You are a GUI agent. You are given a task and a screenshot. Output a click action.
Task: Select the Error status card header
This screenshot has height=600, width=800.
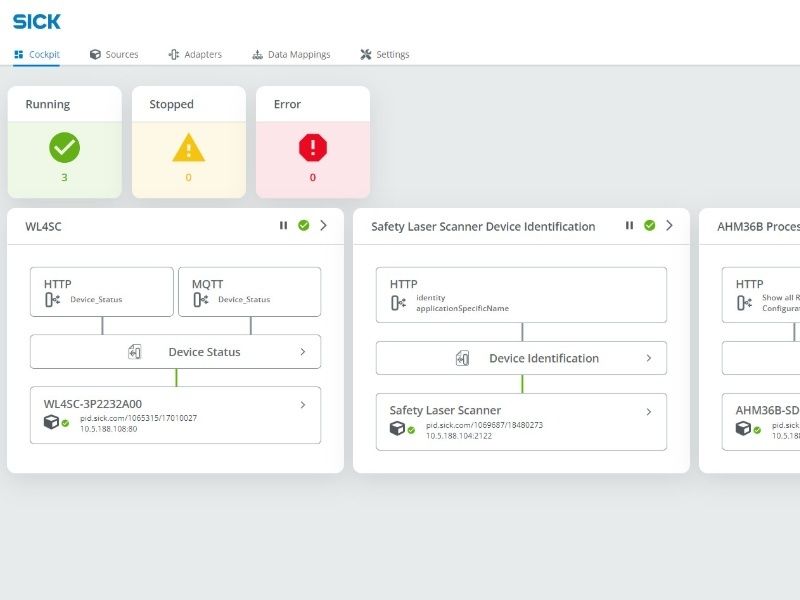click(x=313, y=104)
